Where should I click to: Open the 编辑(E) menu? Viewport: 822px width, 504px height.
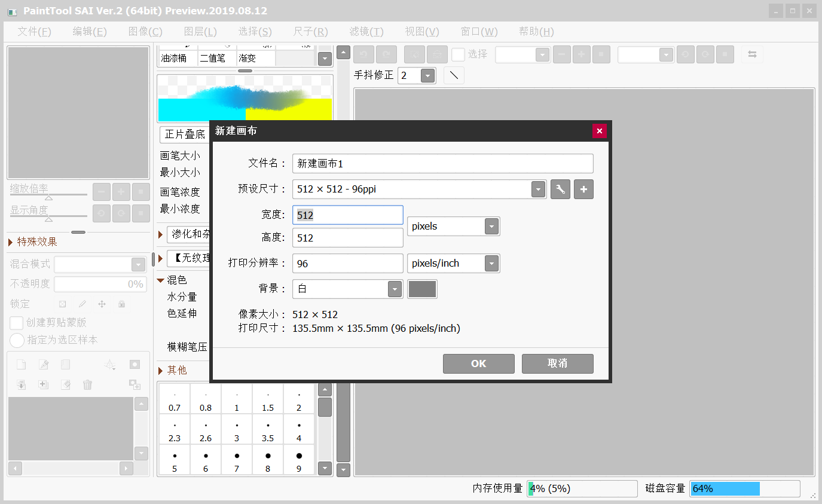pos(90,32)
